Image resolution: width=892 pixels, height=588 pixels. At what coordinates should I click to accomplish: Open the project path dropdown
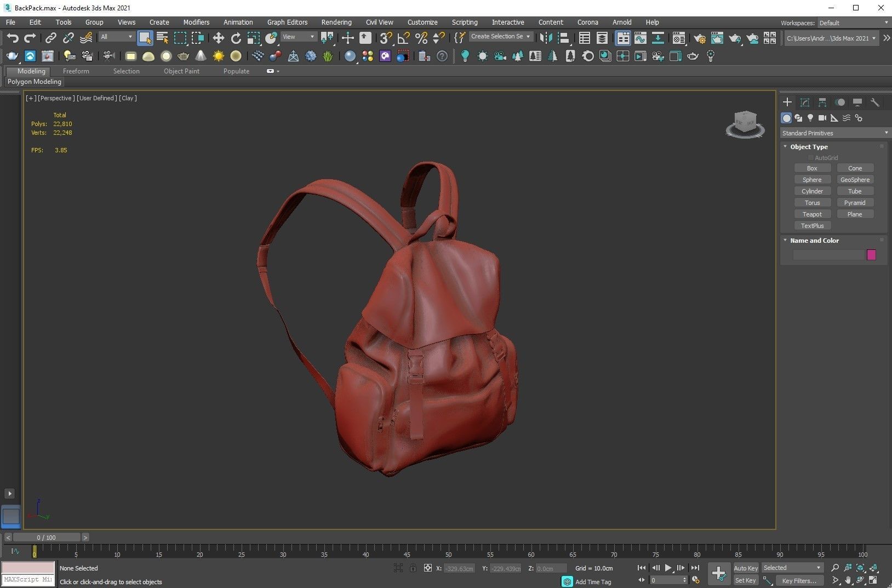(831, 38)
